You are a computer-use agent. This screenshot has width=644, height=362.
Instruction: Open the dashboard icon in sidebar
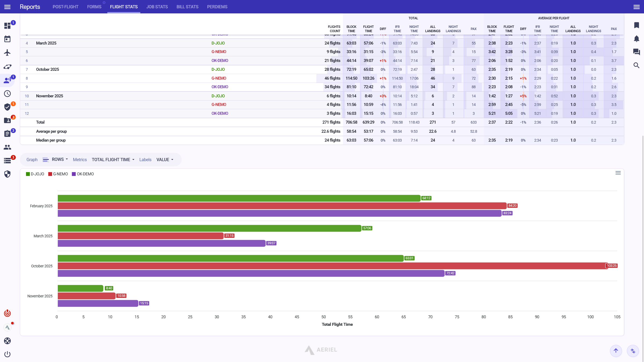[x=8, y=26]
